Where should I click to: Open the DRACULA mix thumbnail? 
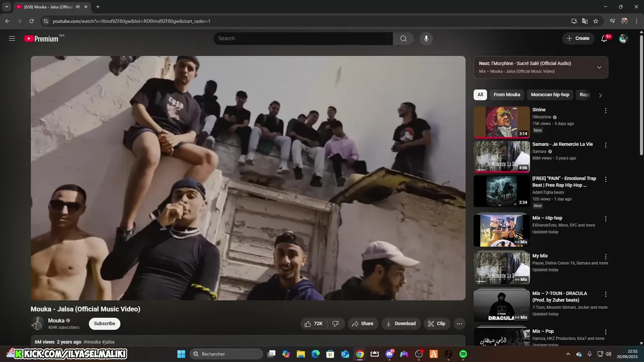(502, 306)
